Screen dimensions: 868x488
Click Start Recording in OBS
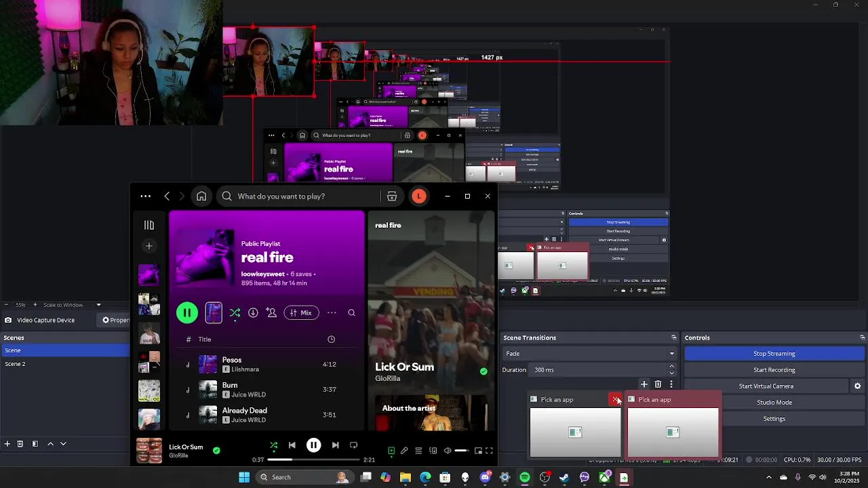pos(774,370)
